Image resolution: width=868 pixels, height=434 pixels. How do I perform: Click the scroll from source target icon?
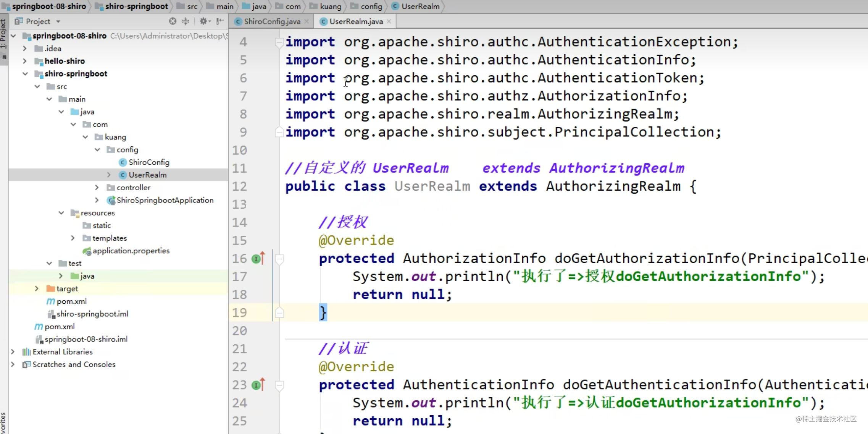(173, 21)
